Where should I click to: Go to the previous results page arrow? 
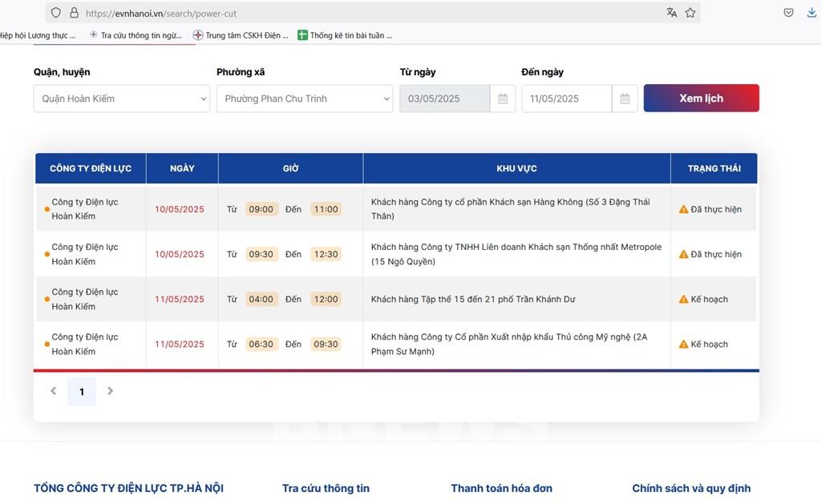click(x=54, y=391)
